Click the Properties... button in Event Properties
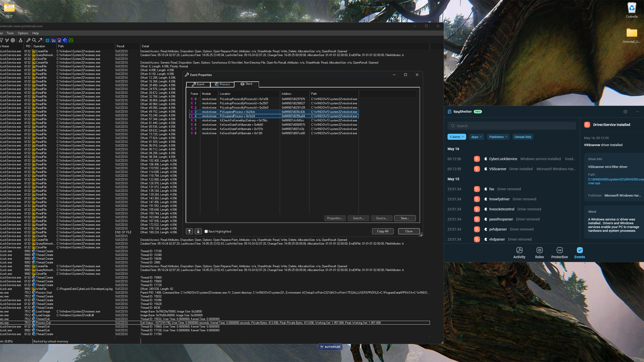The height and width of the screenshot is (362, 644). point(335,218)
